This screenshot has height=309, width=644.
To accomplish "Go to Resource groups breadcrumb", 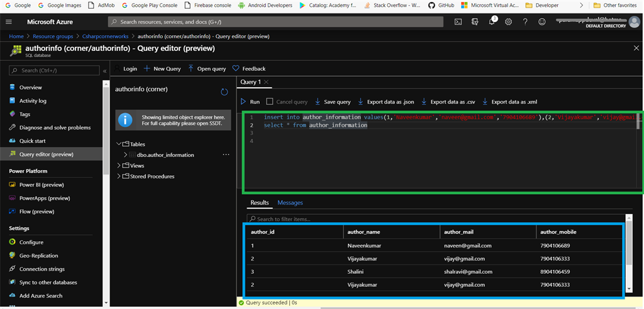I will pos(53,36).
